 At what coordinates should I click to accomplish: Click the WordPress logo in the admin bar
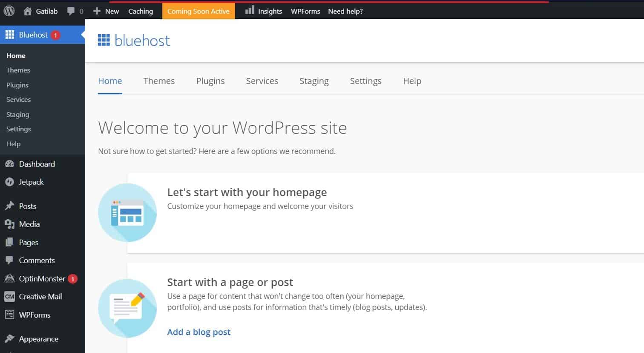tap(9, 11)
